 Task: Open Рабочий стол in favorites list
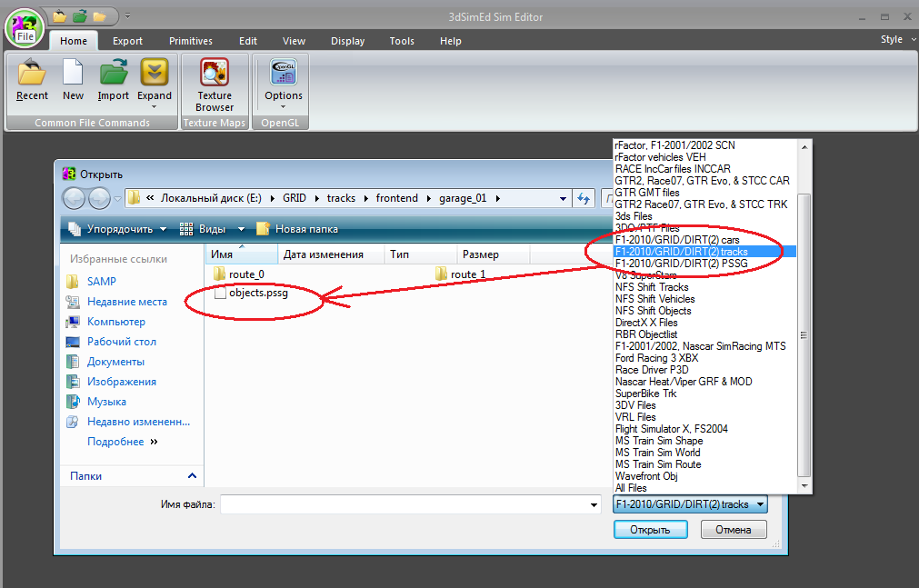(x=121, y=341)
